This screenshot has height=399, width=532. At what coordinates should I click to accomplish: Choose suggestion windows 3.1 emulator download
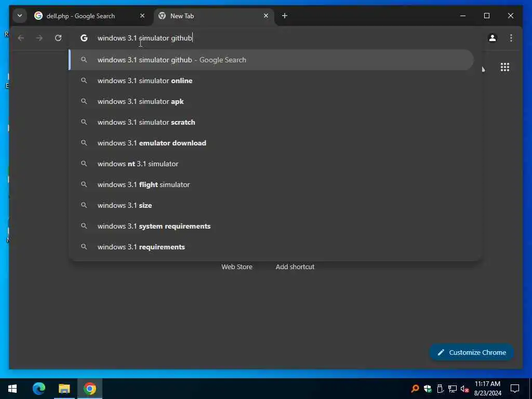pos(271,143)
